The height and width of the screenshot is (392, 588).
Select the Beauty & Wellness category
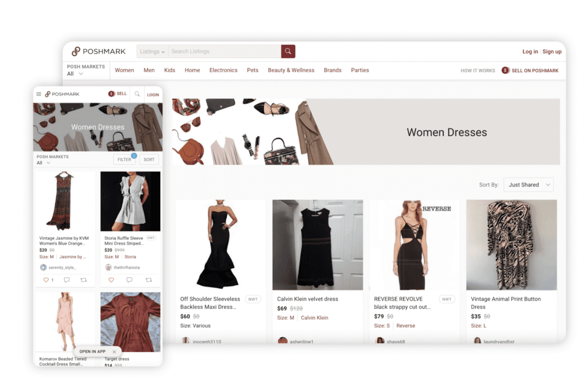[291, 71]
